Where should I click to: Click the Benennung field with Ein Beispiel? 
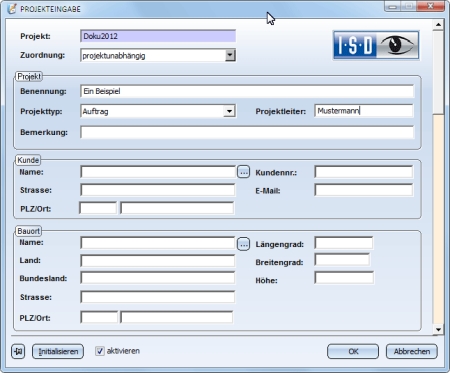[247, 91]
